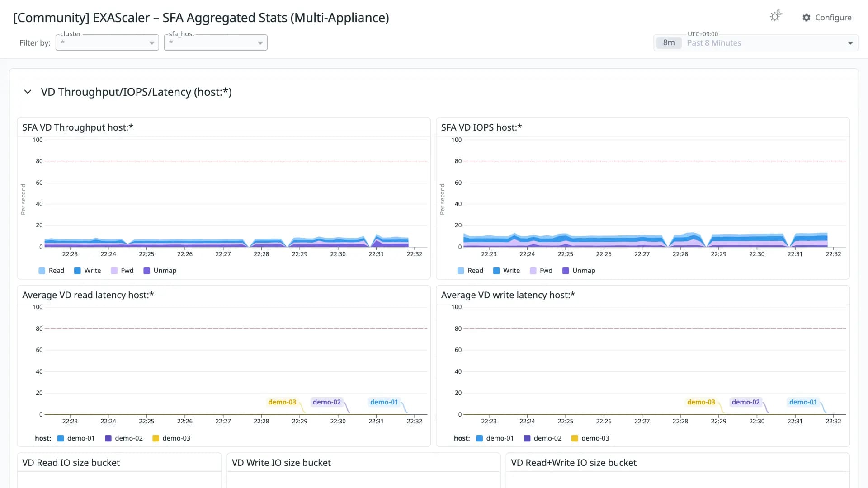Select the Unmap swatch in IOPS legend
The image size is (868, 488).
(x=566, y=271)
